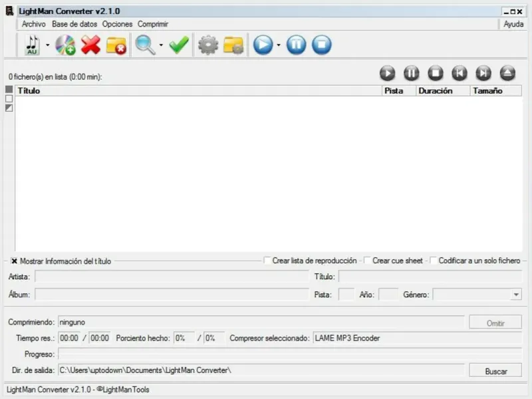Click the dark round pause button
Viewport: 532px width, 399px height.
(412, 73)
